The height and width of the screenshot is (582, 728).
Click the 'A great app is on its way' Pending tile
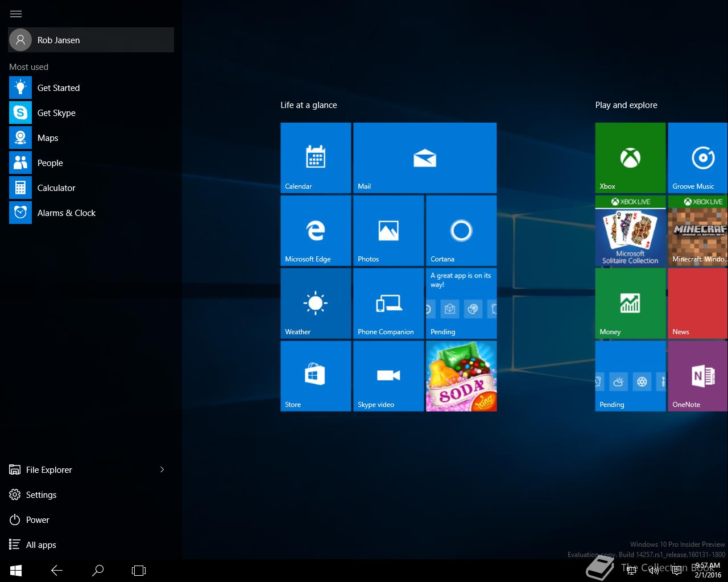461,304
